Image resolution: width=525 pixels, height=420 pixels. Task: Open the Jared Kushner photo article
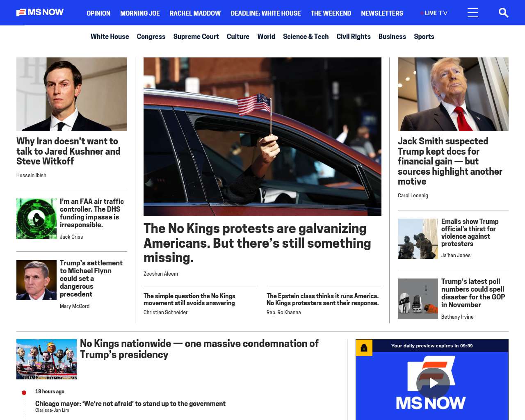click(x=72, y=94)
